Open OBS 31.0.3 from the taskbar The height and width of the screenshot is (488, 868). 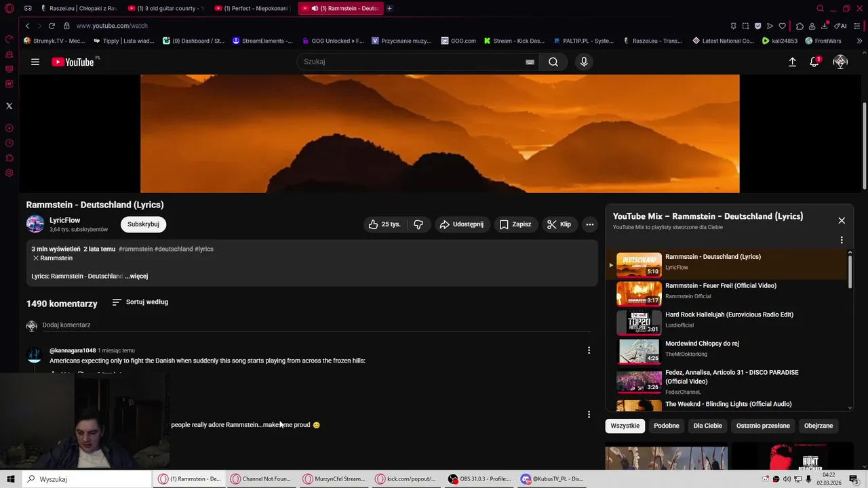tap(479, 479)
